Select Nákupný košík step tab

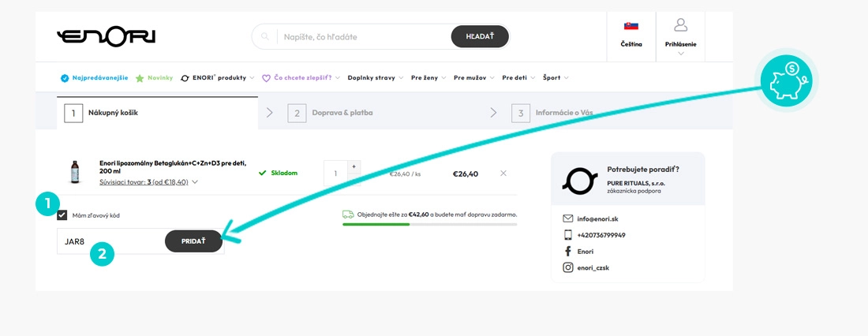157,113
